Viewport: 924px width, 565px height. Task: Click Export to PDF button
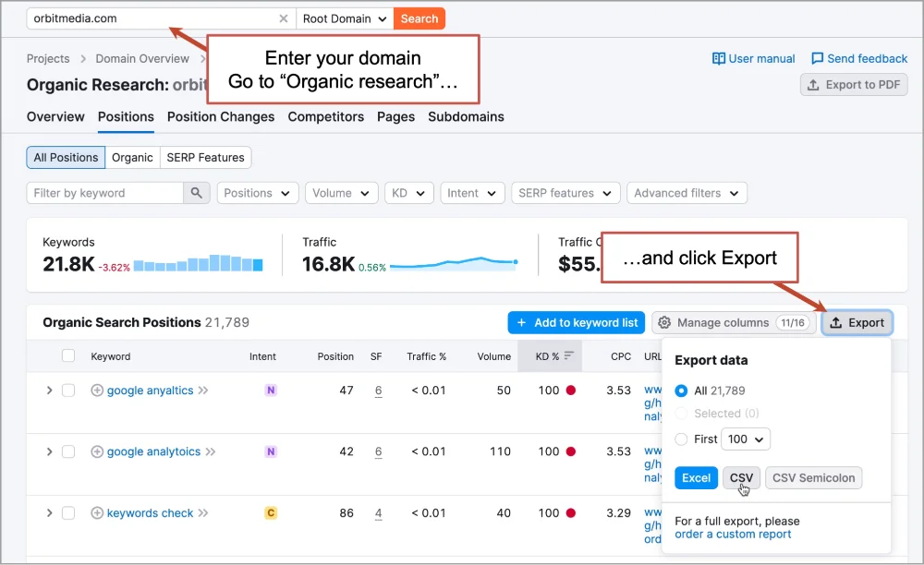coord(854,85)
